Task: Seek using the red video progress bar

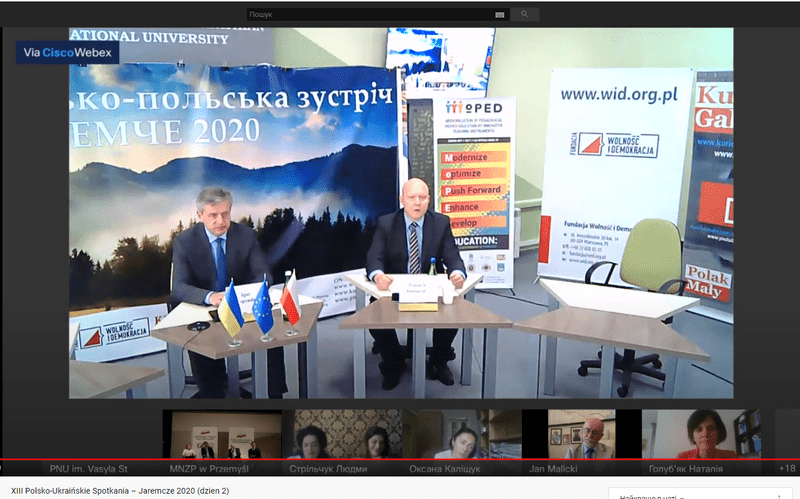Action: [400, 460]
